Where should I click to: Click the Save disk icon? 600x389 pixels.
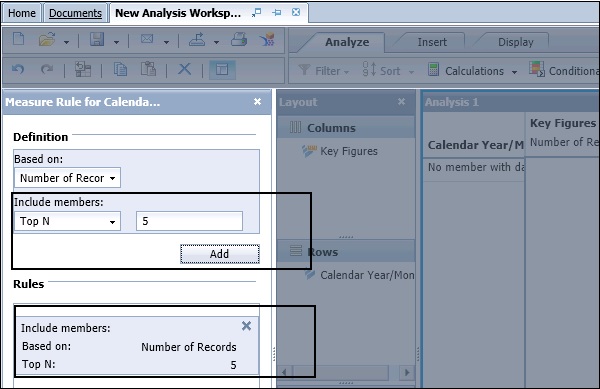click(x=97, y=39)
